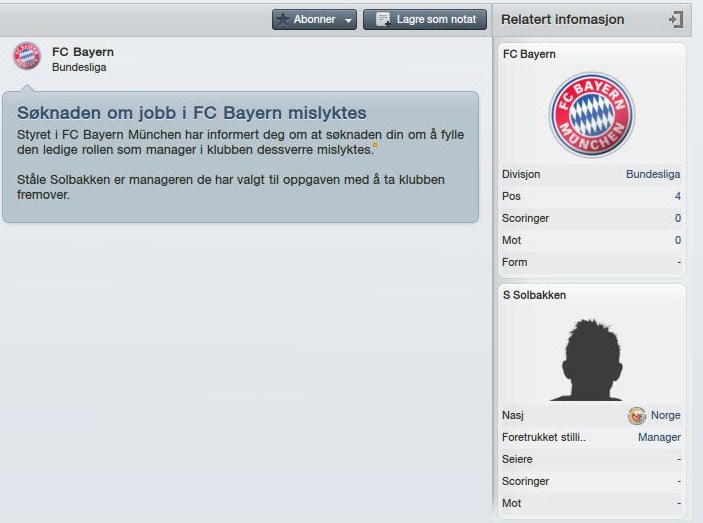This screenshot has width=703, height=523.
Task: Collapse the Relatert infomasjon panel via arrow icon
Action: [676, 20]
